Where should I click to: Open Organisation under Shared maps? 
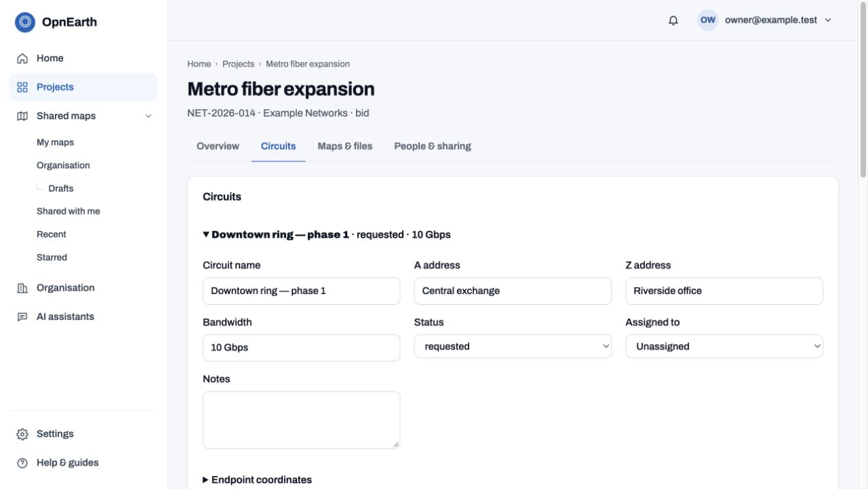point(63,166)
